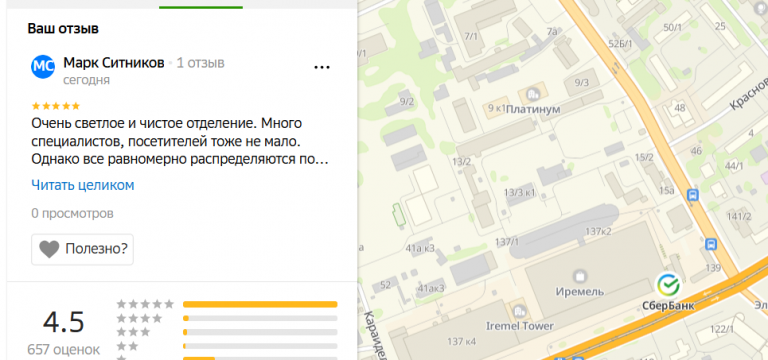Click the active green-underlined tab indicator
The image size is (768, 360).
[201, 7]
